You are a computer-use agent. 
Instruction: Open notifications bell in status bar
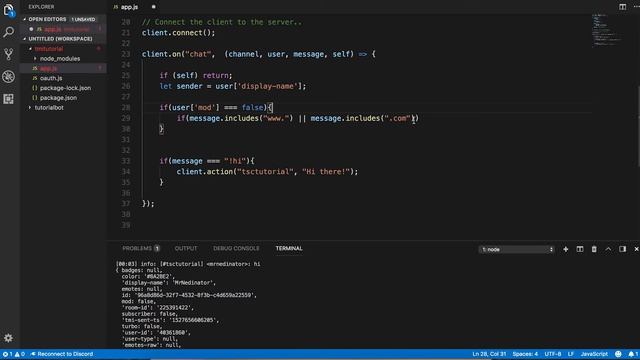tap(633, 354)
